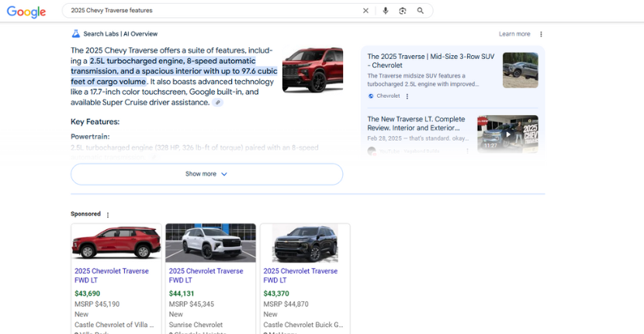Click the red Traverse image in AI Overview
Image resolution: width=644 pixels, height=334 pixels.
(313, 69)
